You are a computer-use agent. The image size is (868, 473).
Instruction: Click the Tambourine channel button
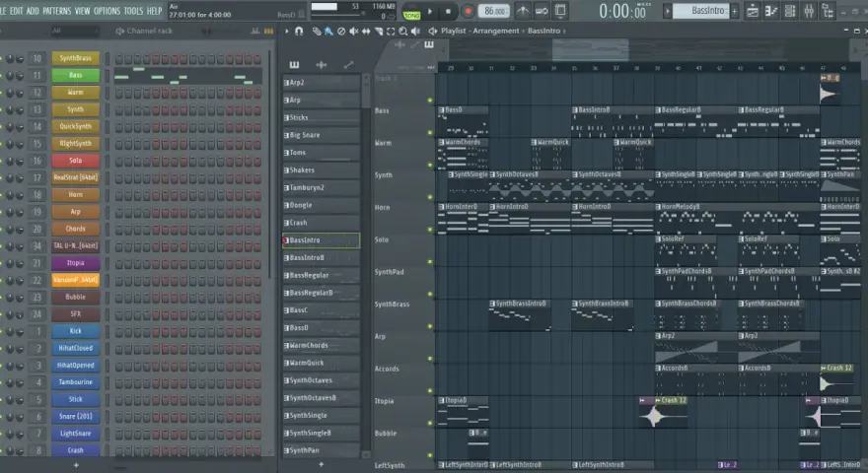[x=75, y=382]
